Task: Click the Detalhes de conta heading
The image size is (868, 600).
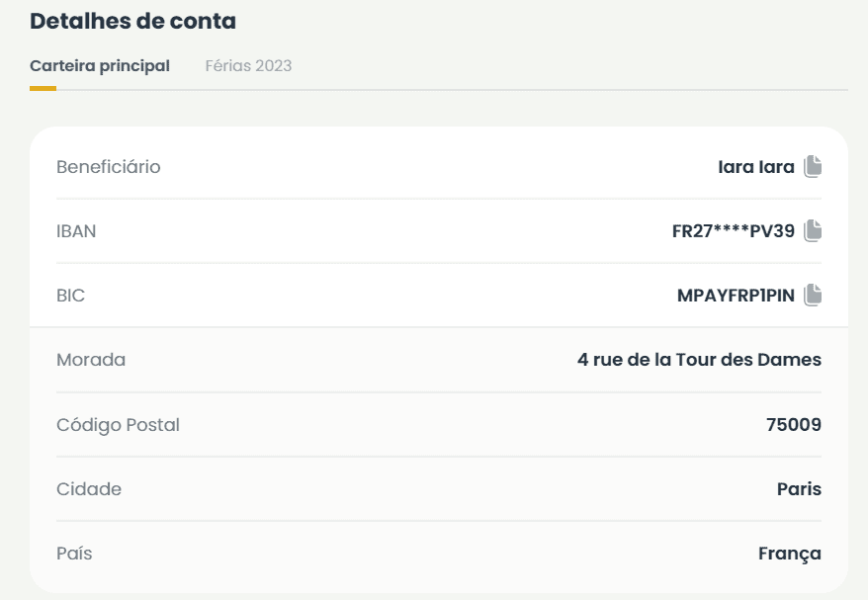Action: pos(132,21)
